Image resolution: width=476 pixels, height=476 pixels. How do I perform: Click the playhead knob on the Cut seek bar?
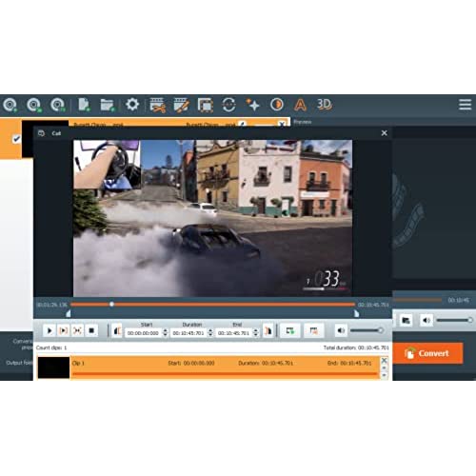click(x=111, y=304)
